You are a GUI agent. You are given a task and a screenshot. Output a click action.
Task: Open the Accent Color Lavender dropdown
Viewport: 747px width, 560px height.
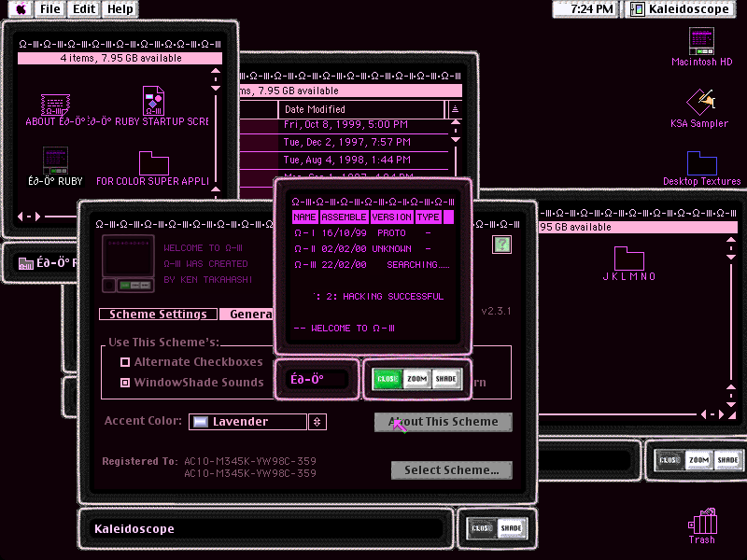coord(247,422)
